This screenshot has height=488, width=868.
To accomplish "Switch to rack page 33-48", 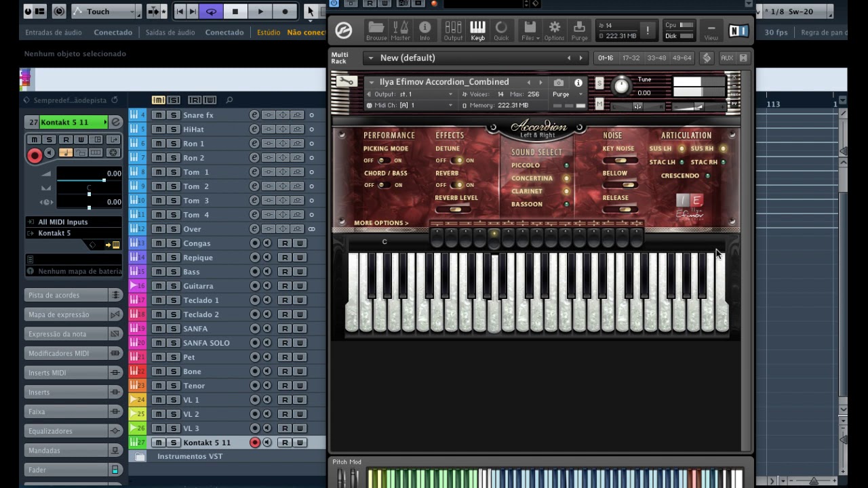I will [656, 58].
